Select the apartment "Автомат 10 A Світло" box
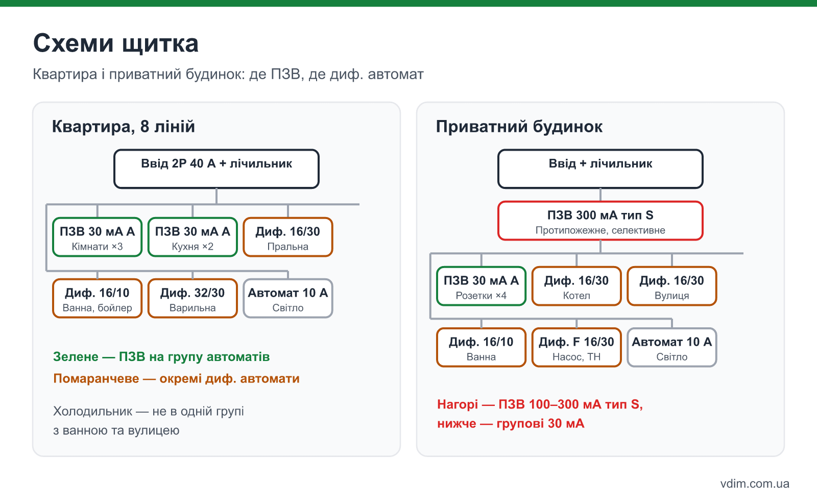 coord(288,299)
